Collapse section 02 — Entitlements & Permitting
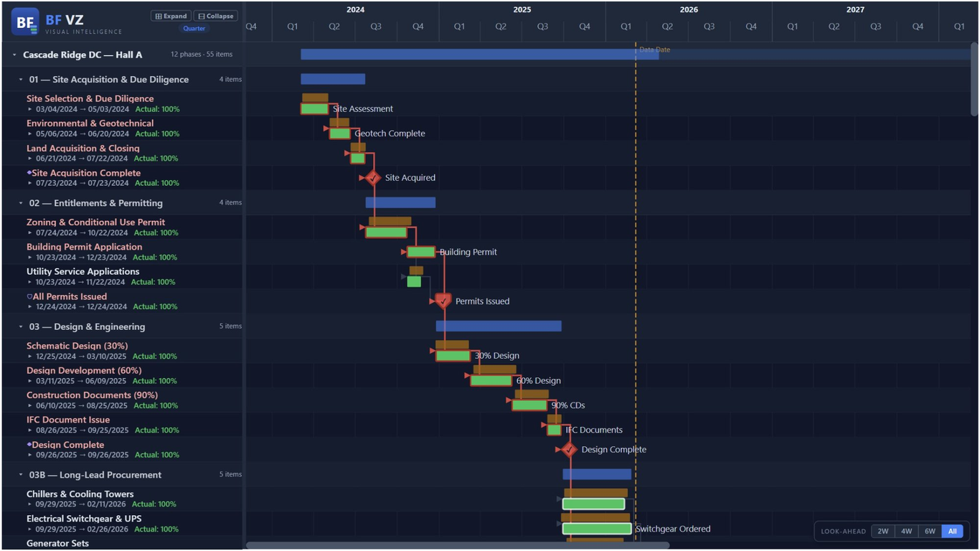 coord(19,203)
